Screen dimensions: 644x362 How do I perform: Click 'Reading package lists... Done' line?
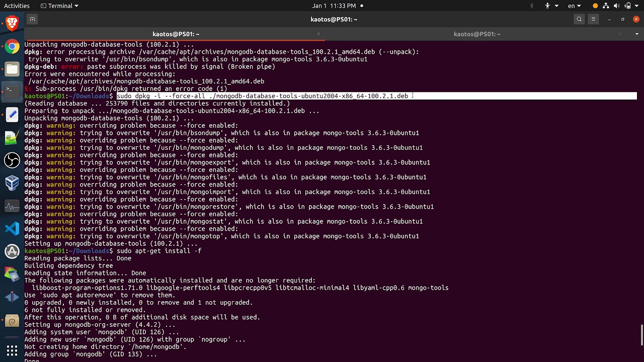[78, 258]
